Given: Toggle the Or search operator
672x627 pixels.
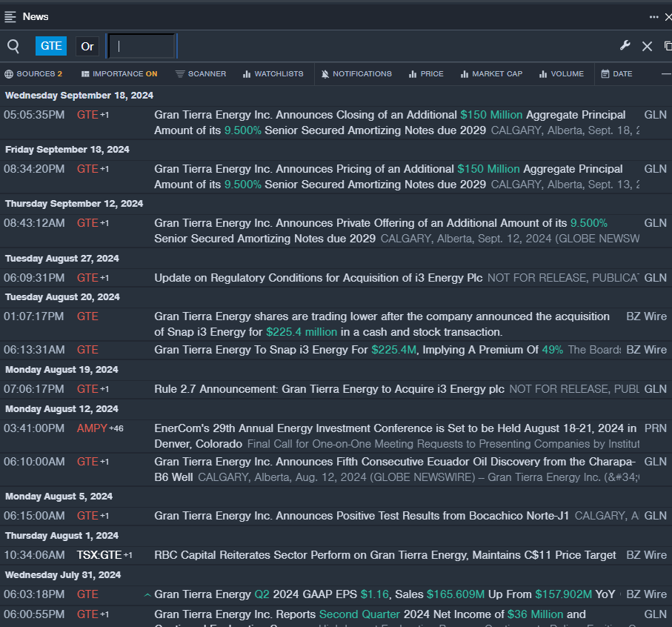Looking at the screenshot, I should click(x=87, y=46).
